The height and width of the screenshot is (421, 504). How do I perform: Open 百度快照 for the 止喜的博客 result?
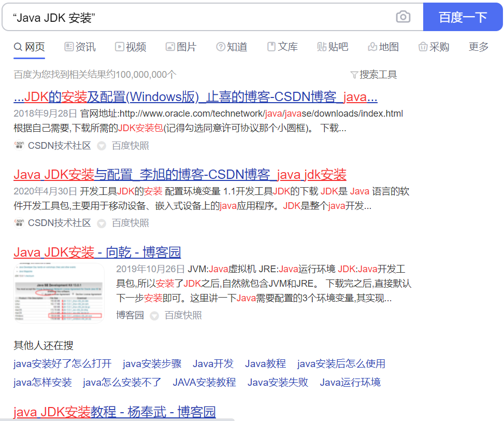coord(131,146)
